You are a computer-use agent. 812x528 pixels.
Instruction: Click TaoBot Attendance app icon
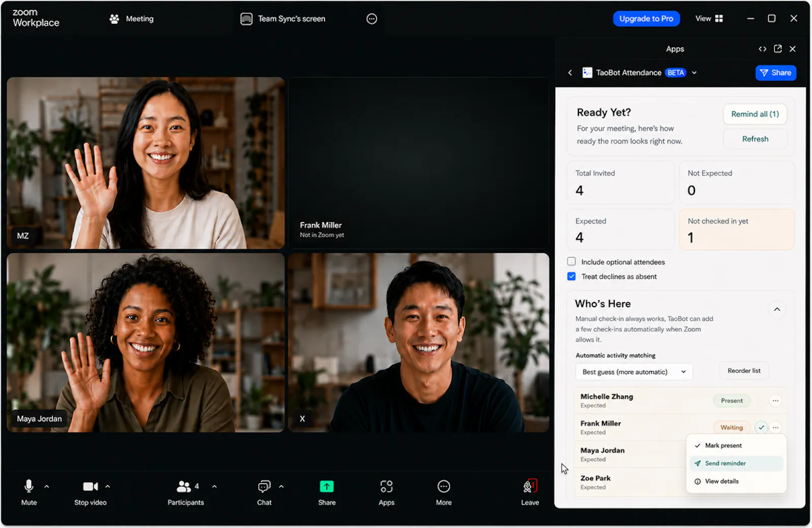(x=587, y=73)
